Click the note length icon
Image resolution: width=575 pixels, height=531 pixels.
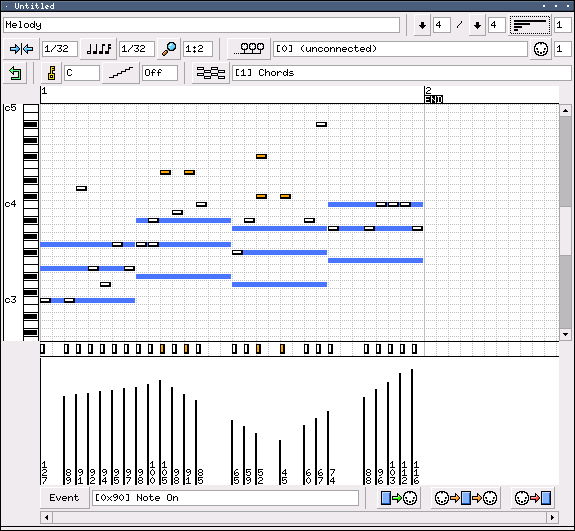tap(99, 49)
